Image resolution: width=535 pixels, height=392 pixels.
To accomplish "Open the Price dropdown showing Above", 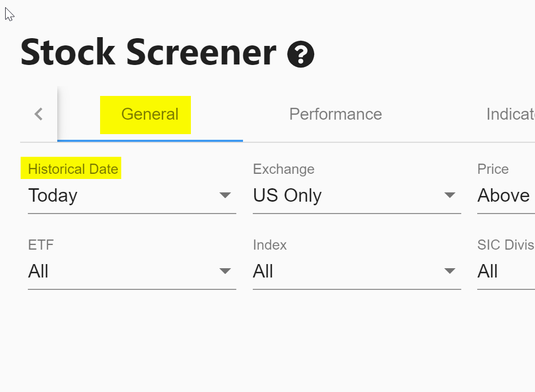I will tap(506, 196).
